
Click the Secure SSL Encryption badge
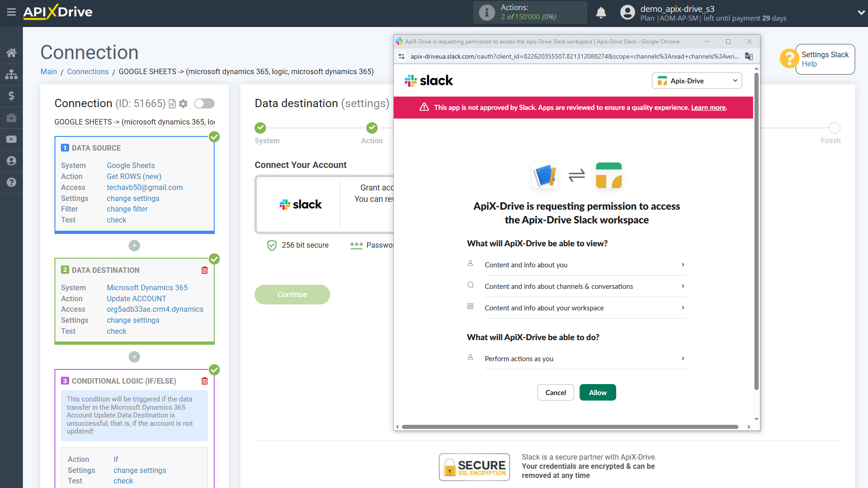point(474,467)
